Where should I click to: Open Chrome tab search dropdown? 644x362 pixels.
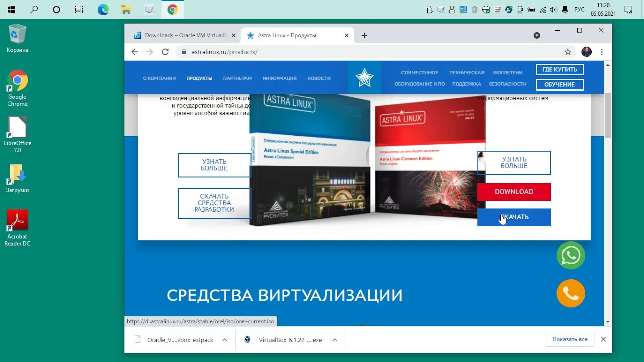(x=537, y=35)
